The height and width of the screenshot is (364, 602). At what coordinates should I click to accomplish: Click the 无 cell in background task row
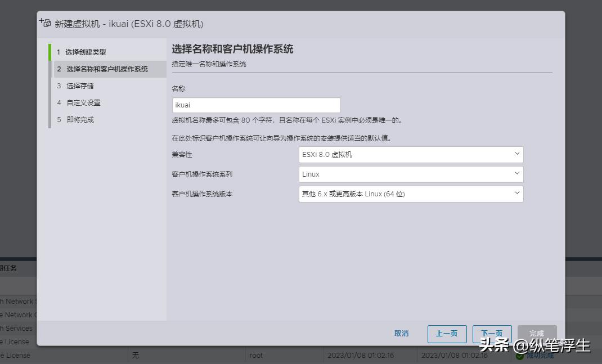(x=136, y=356)
